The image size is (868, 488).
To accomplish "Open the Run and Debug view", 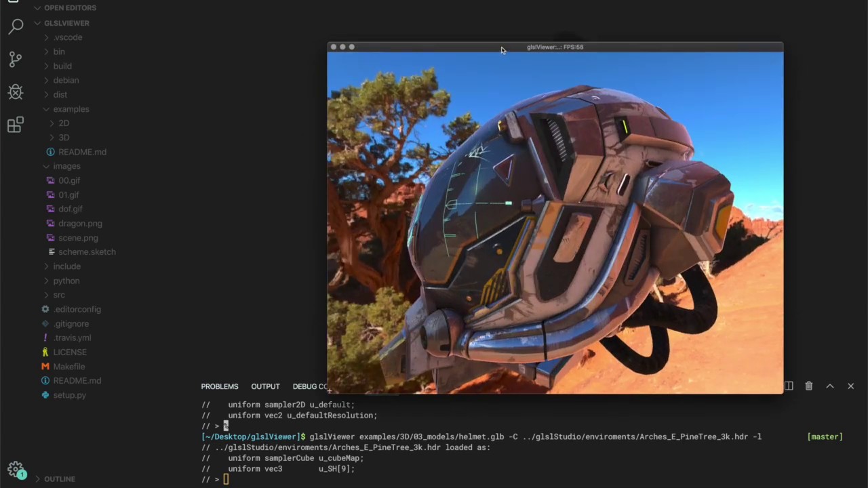I will point(16,91).
